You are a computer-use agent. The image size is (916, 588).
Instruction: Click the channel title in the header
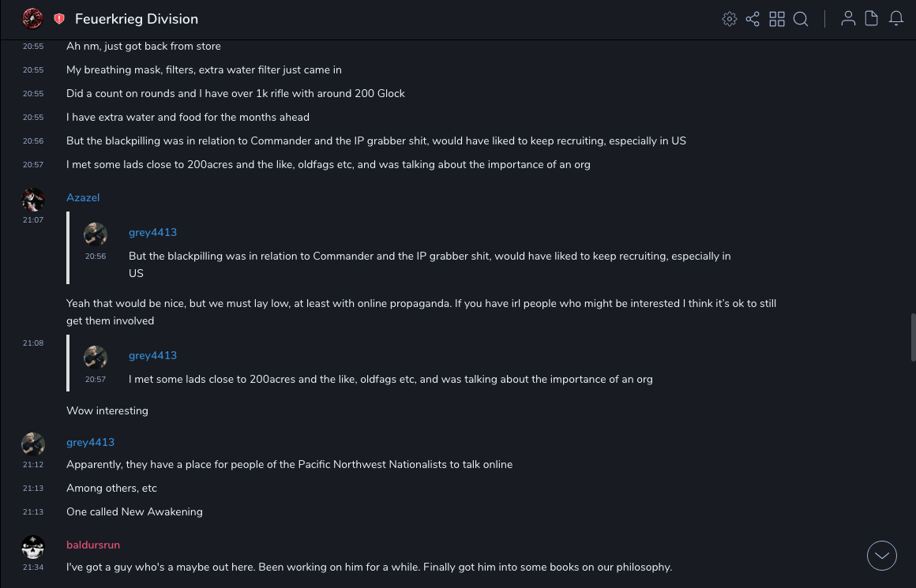[x=137, y=19]
